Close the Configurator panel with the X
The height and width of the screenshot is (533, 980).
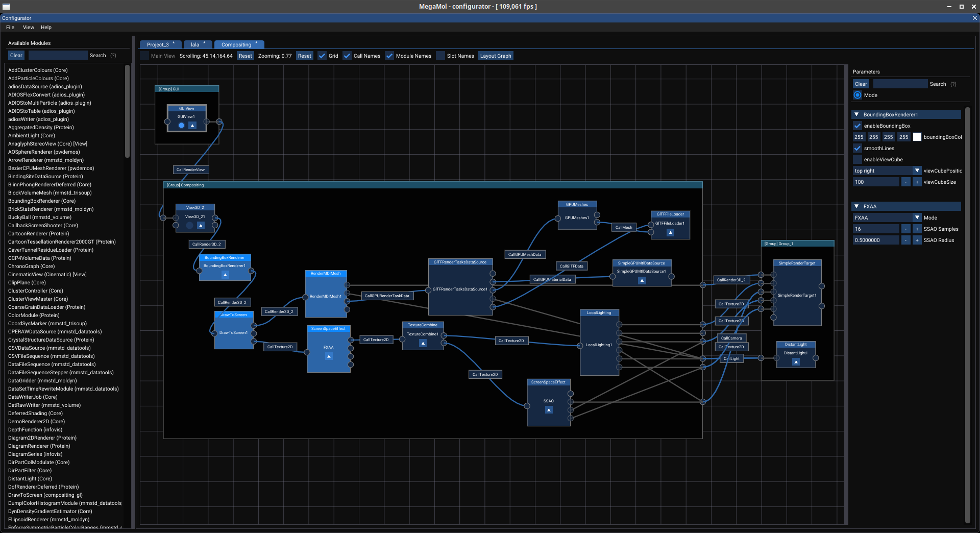(x=974, y=18)
